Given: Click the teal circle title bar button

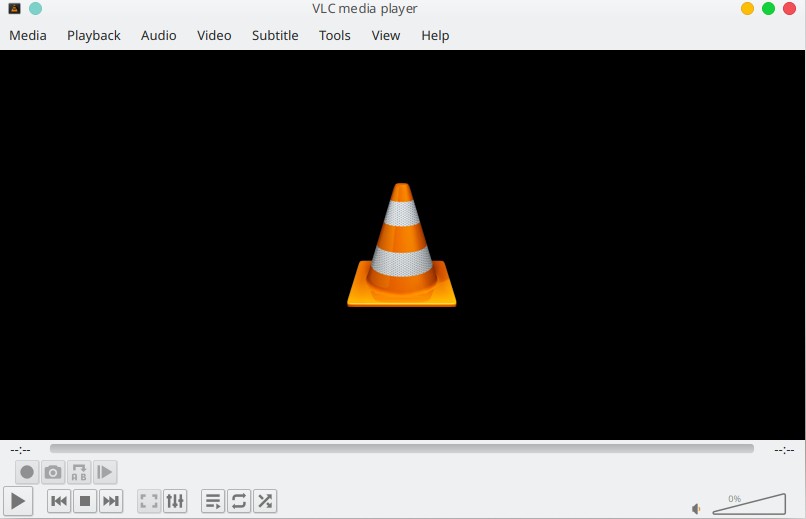Looking at the screenshot, I should [35, 9].
